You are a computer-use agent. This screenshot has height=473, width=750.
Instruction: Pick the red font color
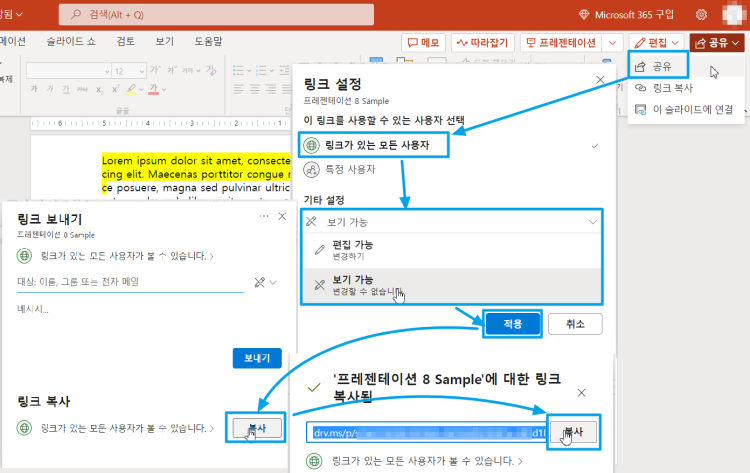point(154,89)
